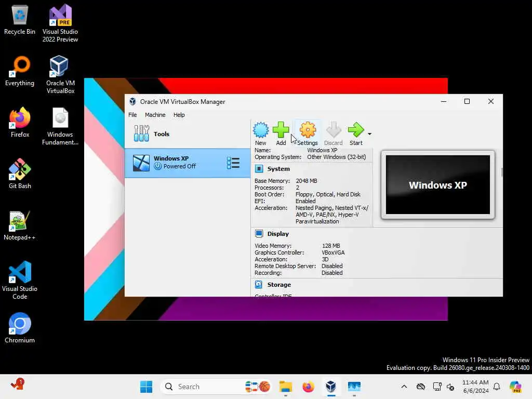Open the Windows Start menu button
Viewport: 532px width, 399px height.
146,387
